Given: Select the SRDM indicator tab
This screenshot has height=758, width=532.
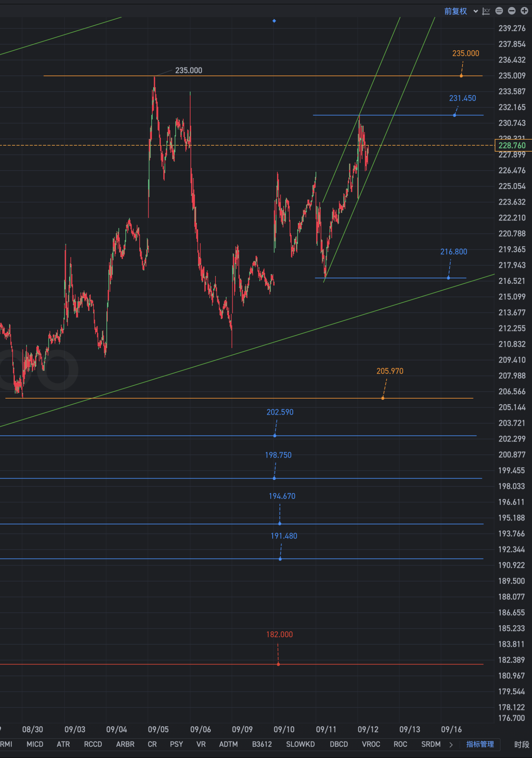Looking at the screenshot, I should (x=431, y=744).
